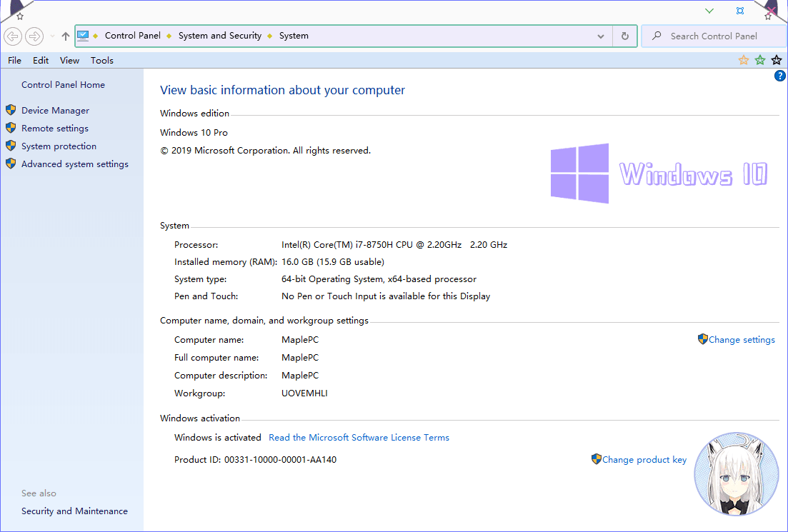The height and width of the screenshot is (532, 788).
Task: Open the Tools menu
Action: pos(102,60)
